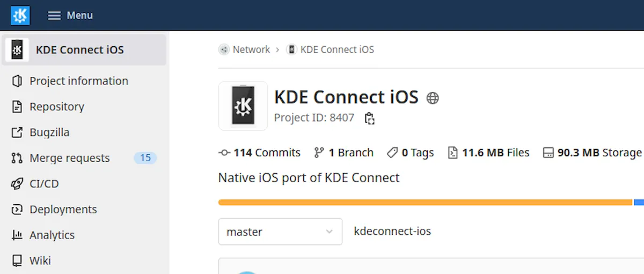Open the master branch dropdown
Screen dimensions: 644x274
pos(280,232)
